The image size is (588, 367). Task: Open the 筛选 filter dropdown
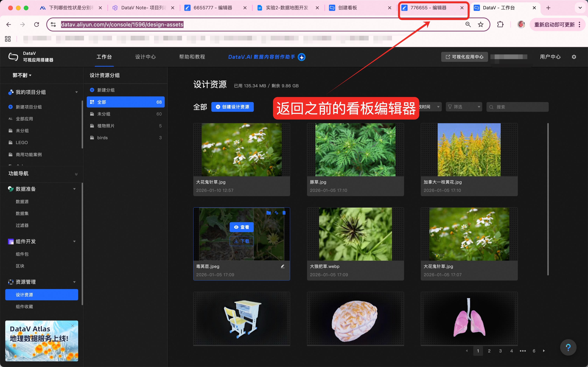pos(464,107)
